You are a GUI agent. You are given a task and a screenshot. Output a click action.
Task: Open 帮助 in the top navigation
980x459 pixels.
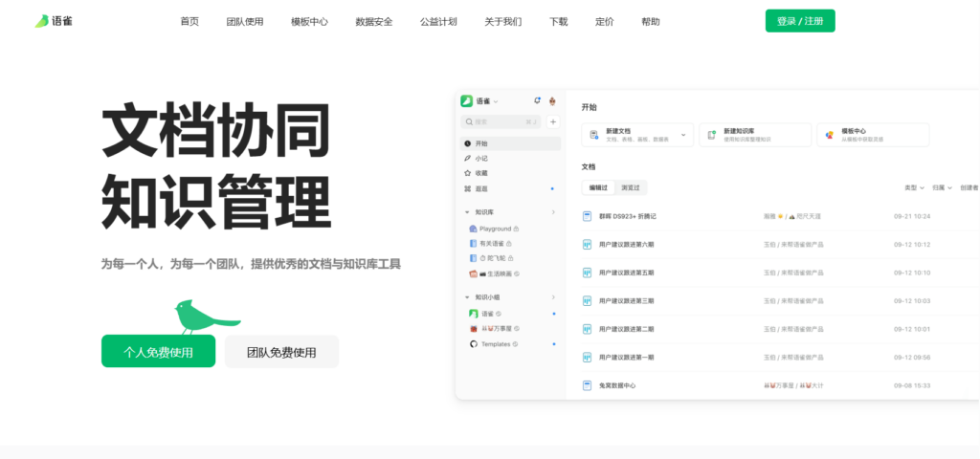coord(650,21)
